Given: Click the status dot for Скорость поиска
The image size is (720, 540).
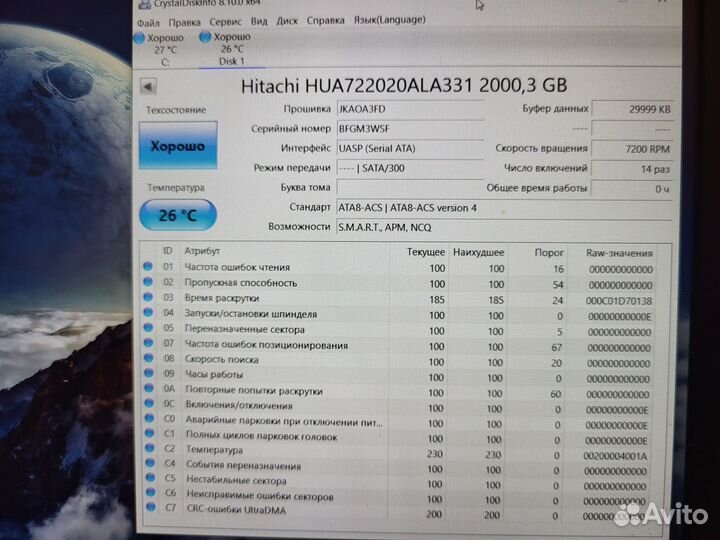Looking at the screenshot, I should coord(149,358).
